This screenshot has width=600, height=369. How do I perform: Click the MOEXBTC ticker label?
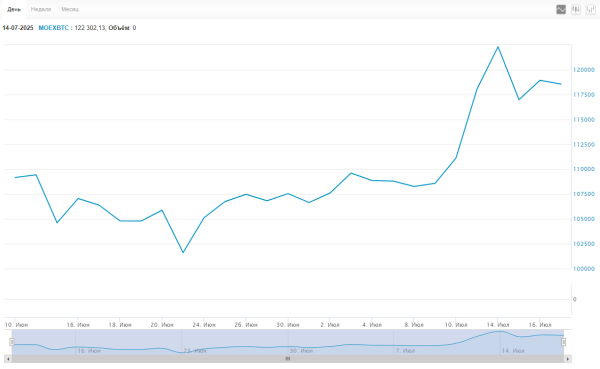click(54, 28)
